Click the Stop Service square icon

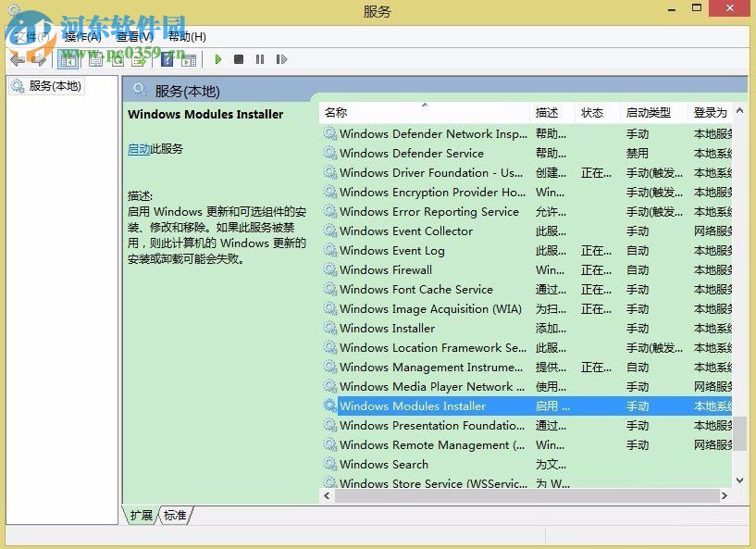coord(238,59)
